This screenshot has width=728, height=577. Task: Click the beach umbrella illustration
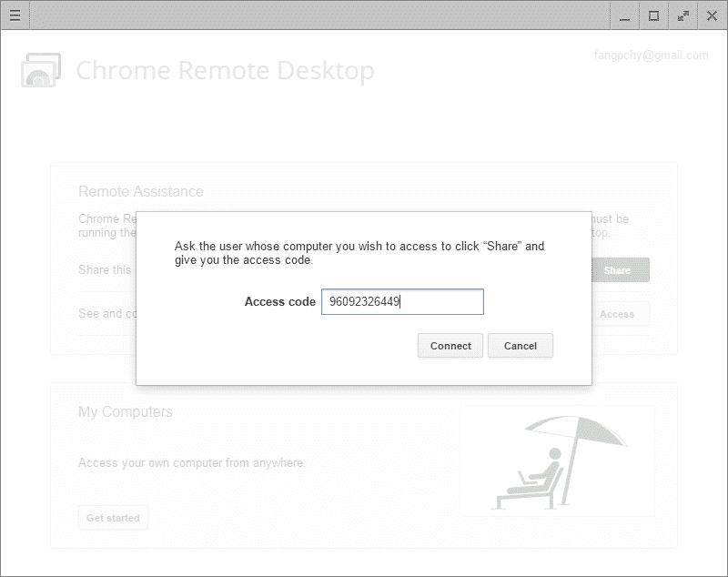[559, 463]
